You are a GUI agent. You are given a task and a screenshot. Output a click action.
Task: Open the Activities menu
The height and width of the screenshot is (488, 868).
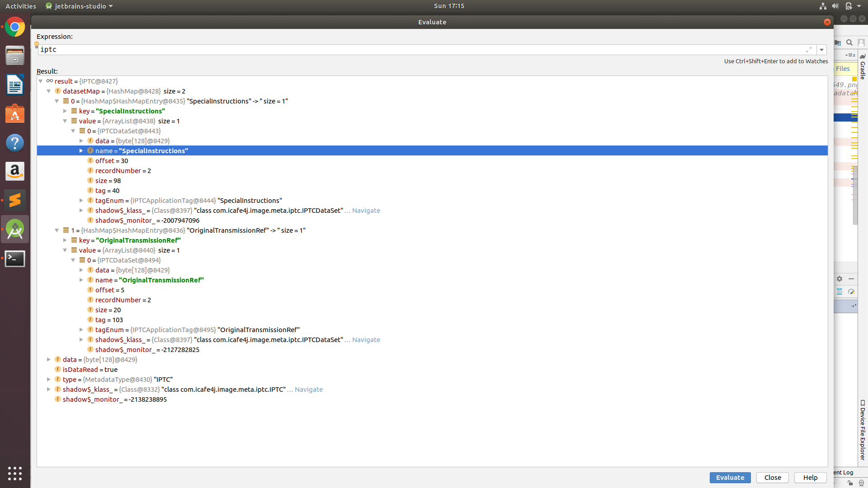click(x=20, y=6)
